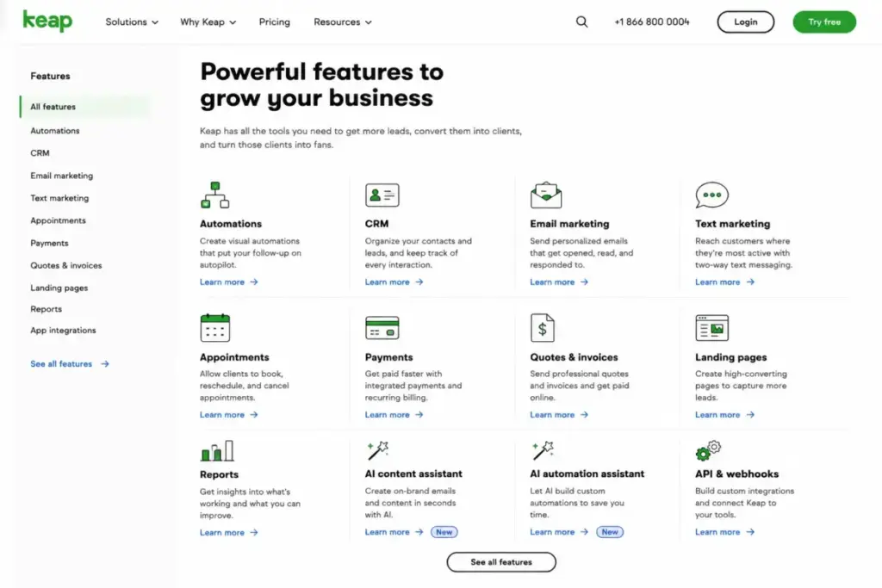Click the arrow after CRM Learn more
The image size is (882, 588).
point(419,282)
